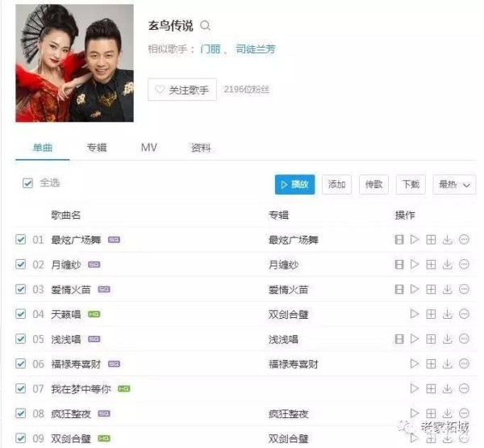
Task: Add 疯狂整夜 using the plus icon
Action: tap(431, 413)
